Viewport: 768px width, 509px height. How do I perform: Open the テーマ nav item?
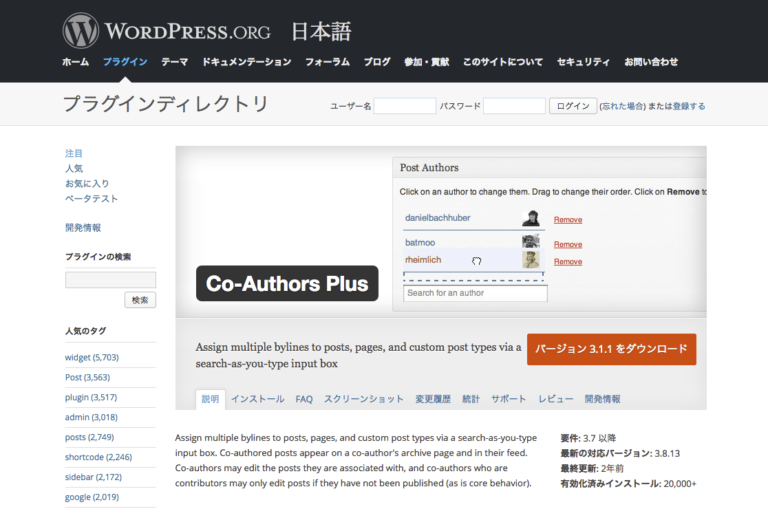click(175, 62)
